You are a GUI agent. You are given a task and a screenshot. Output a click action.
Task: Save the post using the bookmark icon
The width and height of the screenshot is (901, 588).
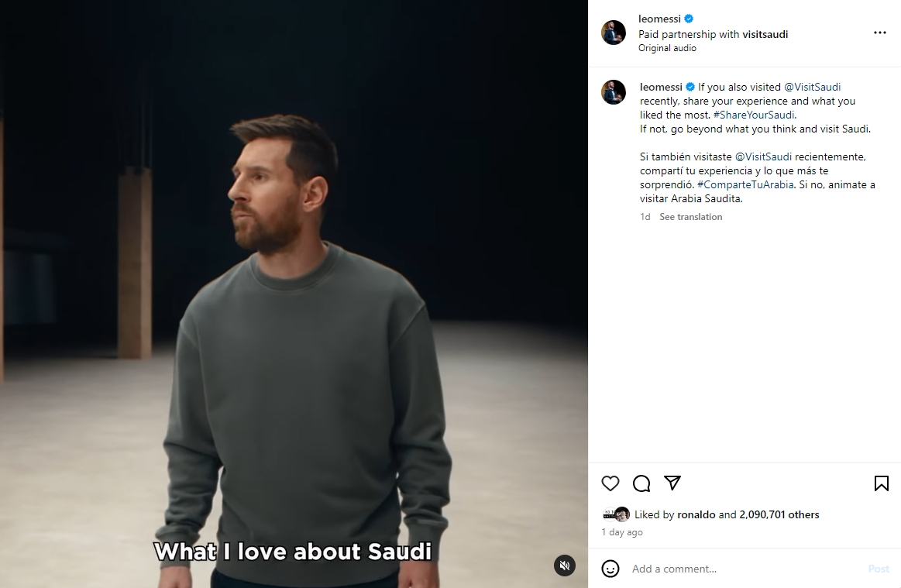point(881,483)
